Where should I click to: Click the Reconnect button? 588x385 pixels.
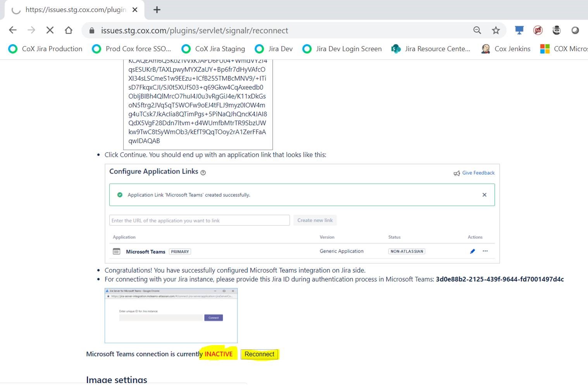(x=259, y=354)
